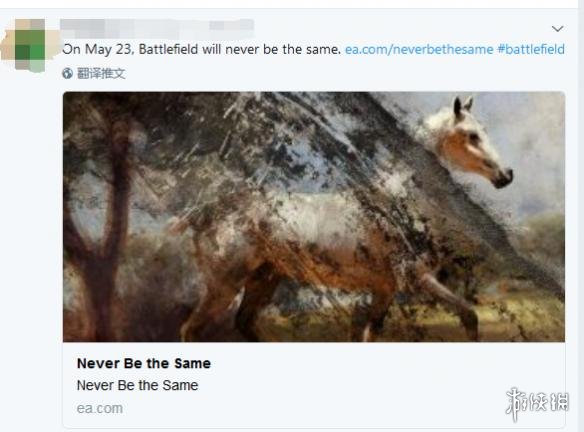Click the word Battlefield in tweet text
The height and width of the screenshot is (432, 584).
(x=168, y=49)
